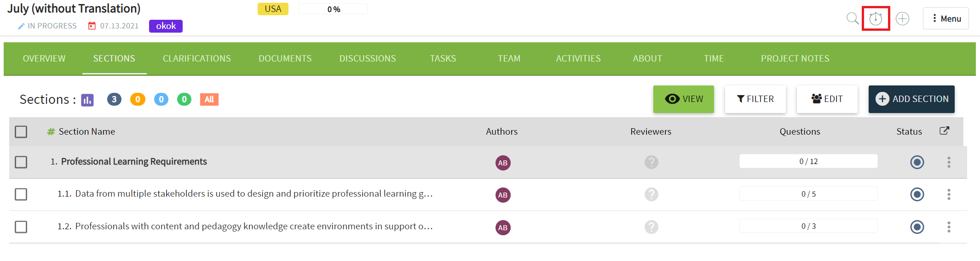Open the three-dot Menu dropdown
Image resolution: width=980 pixels, height=261 pixels.
(946, 18)
